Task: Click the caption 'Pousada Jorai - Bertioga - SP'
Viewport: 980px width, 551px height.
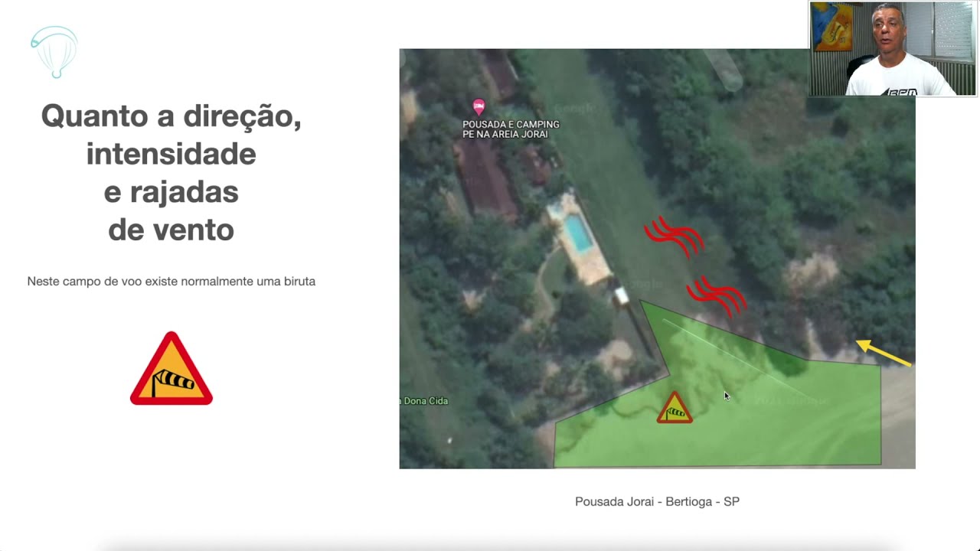Action: coord(657,502)
